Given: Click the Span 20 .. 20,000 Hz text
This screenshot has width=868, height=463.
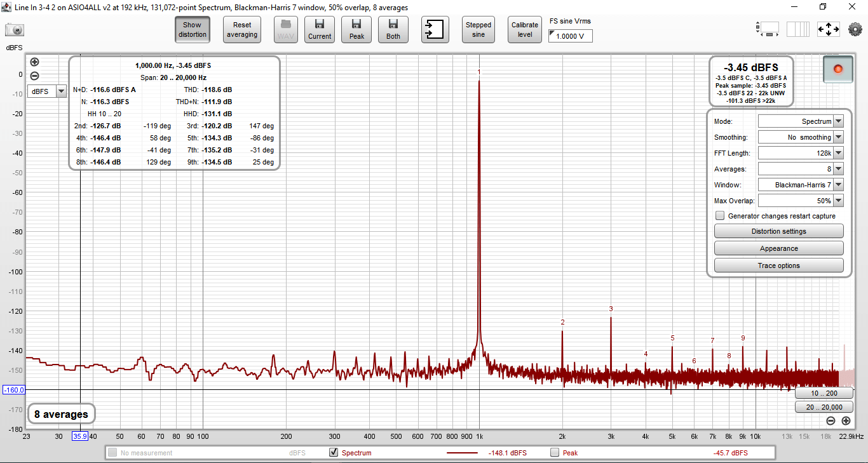Looking at the screenshot, I should [x=173, y=77].
